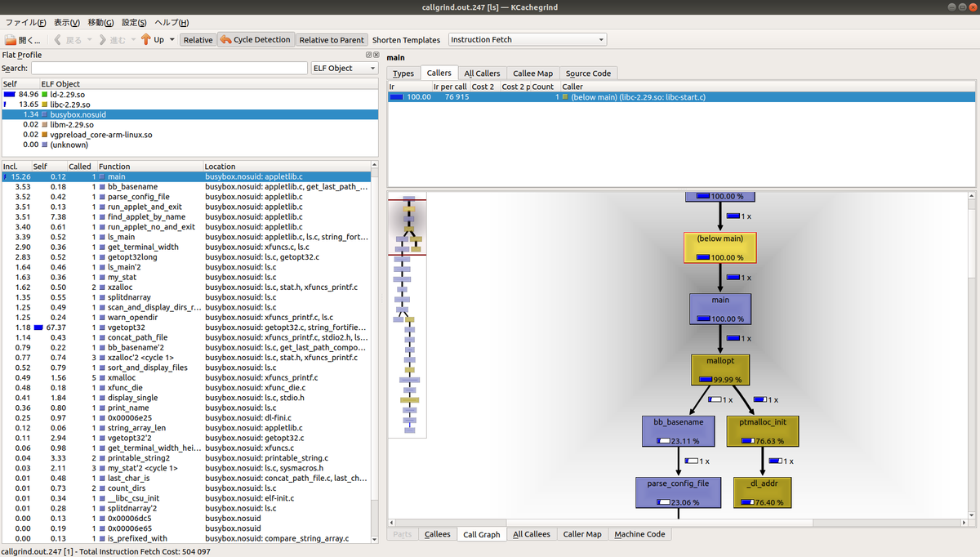
Task: Select the vgpreload_core-arm-linux.so row
Action: click(189, 134)
